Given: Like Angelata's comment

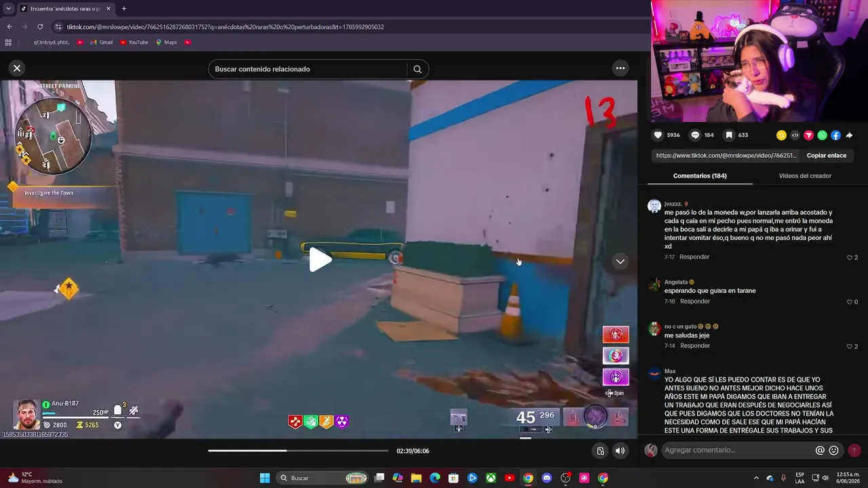Looking at the screenshot, I should pyautogui.click(x=849, y=302).
